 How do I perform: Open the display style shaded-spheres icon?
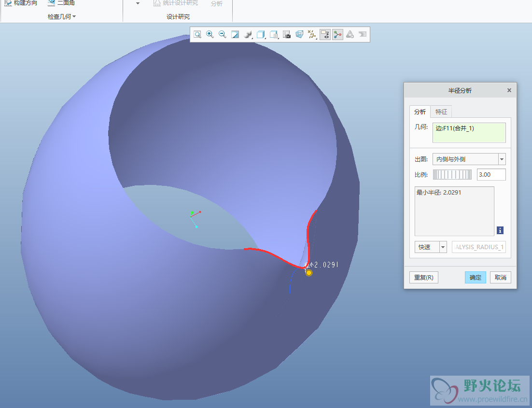tap(248, 34)
